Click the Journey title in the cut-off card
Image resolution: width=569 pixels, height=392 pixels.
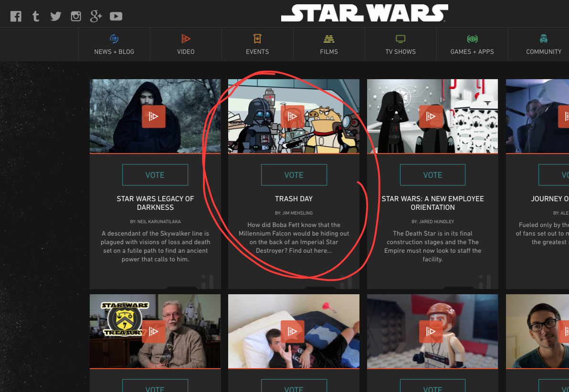click(x=550, y=199)
